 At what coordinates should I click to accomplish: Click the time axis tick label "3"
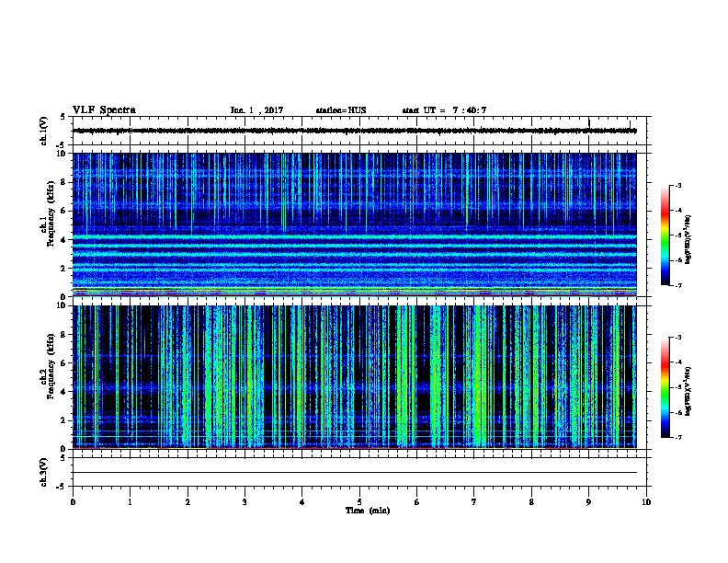245,502
